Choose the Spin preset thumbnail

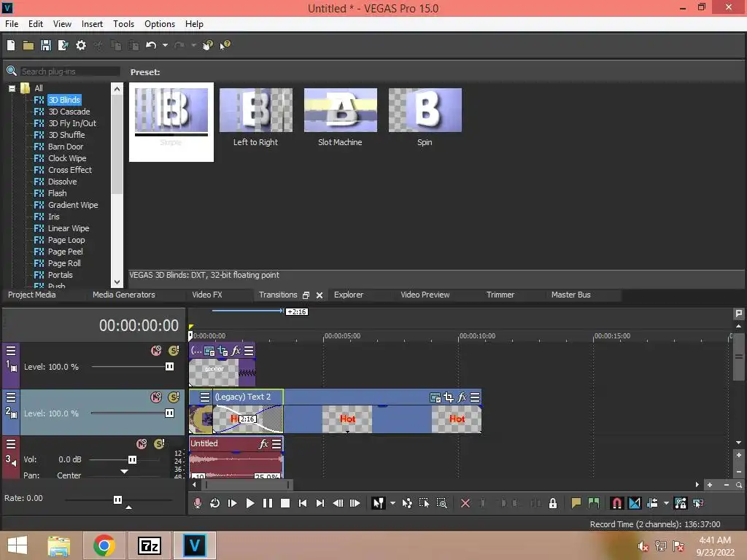click(x=425, y=111)
